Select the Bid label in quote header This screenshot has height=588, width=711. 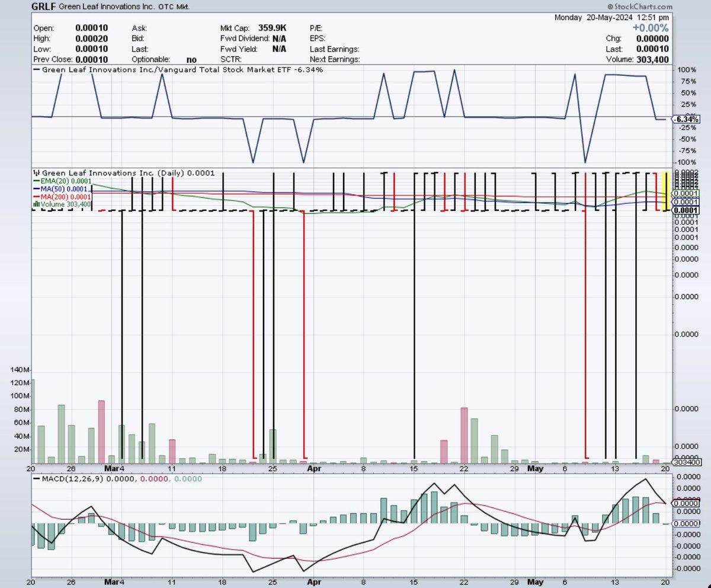[x=137, y=39]
